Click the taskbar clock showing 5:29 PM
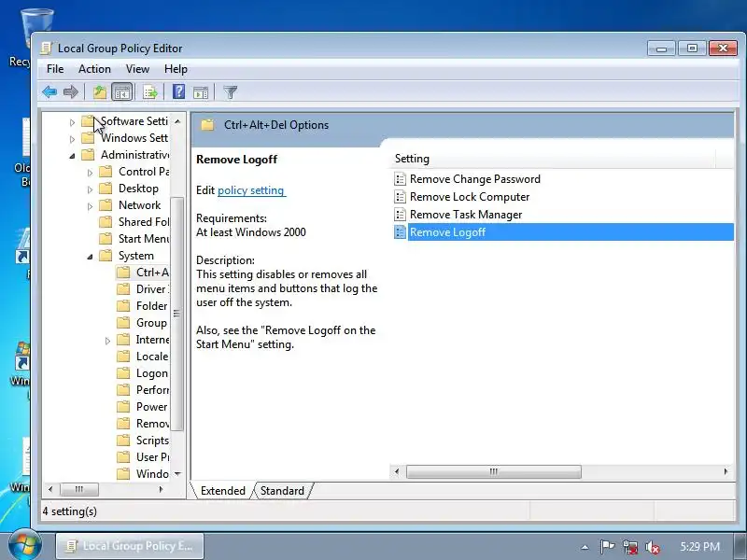Screen dimensions: 747x560 click(699, 547)
